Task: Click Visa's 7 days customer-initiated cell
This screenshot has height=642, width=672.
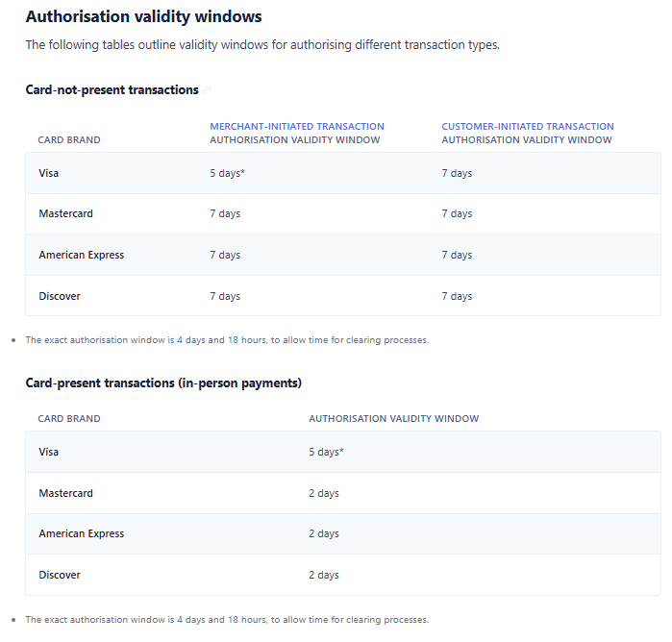Action: pos(457,173)
